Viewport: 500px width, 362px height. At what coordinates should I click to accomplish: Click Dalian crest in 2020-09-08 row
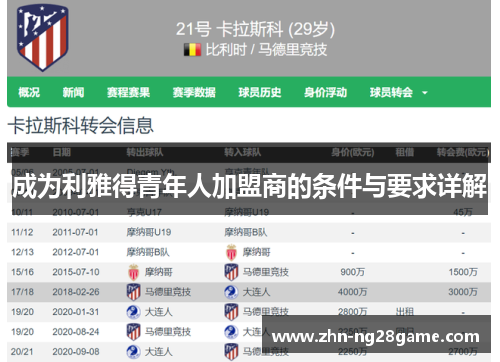point(134,352)
